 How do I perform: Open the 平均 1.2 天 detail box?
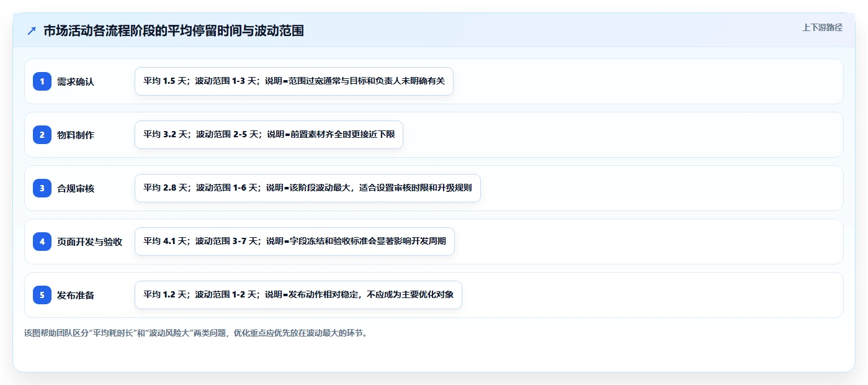pos(298,295)
